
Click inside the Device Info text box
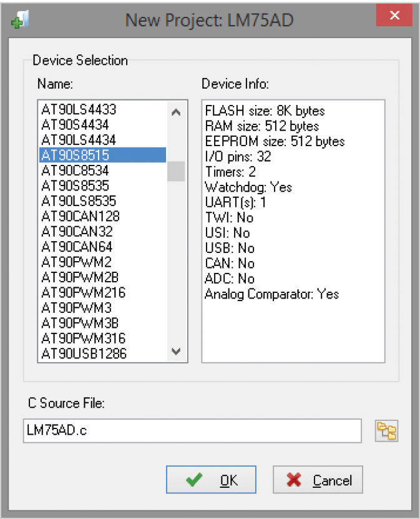pyautogui.click(x=293, y=231)
